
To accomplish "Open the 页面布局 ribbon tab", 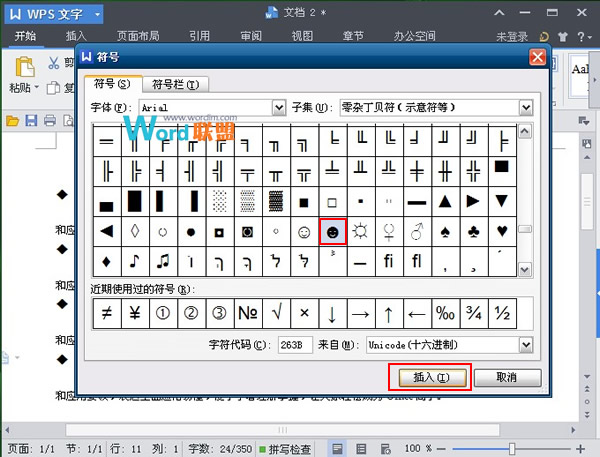I will pyautogui.click(x=138, y=36).
